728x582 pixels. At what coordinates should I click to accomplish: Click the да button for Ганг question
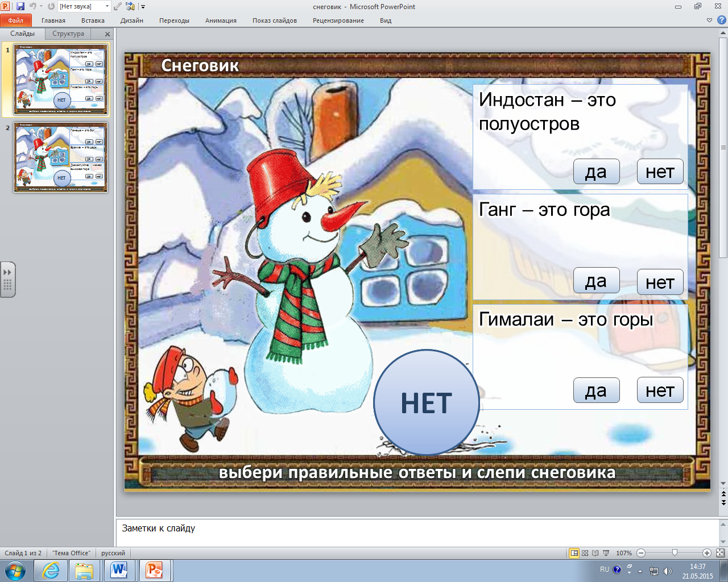tap(596, 281)
